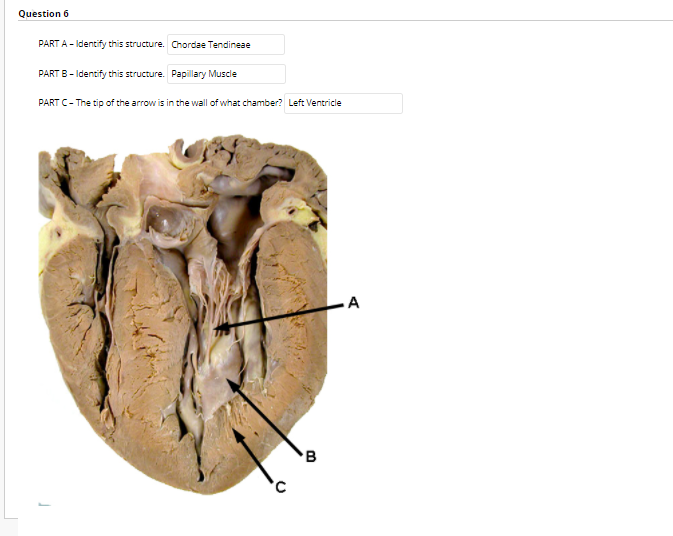Screen dimensions: 673x536
Task: Click the midpoint of arrow B's shaft
Action: 265,417
